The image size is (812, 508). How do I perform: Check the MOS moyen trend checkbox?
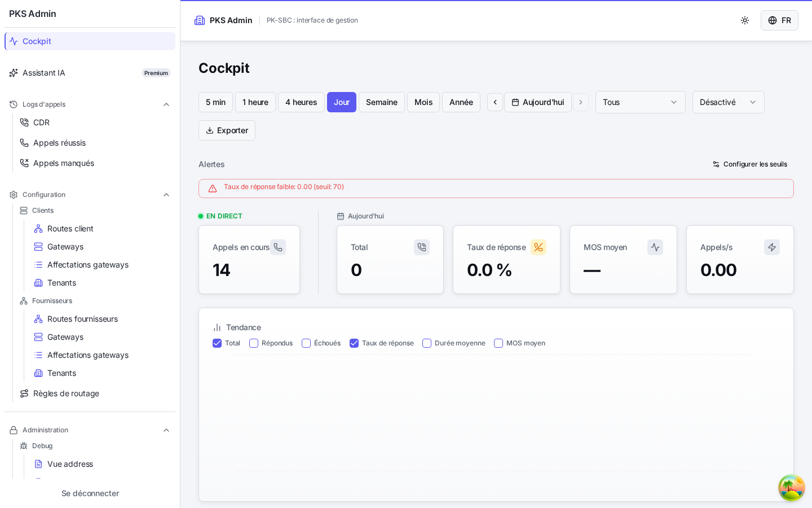click(x=498, y=343)
